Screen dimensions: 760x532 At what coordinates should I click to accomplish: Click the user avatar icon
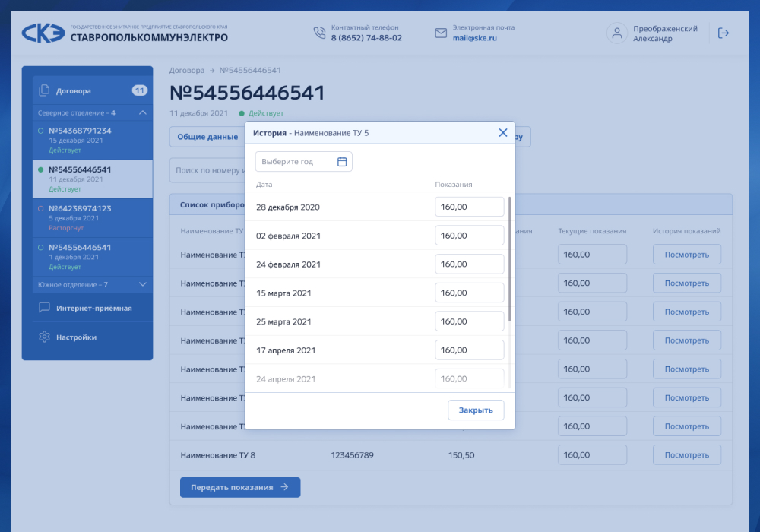(616, 33)
